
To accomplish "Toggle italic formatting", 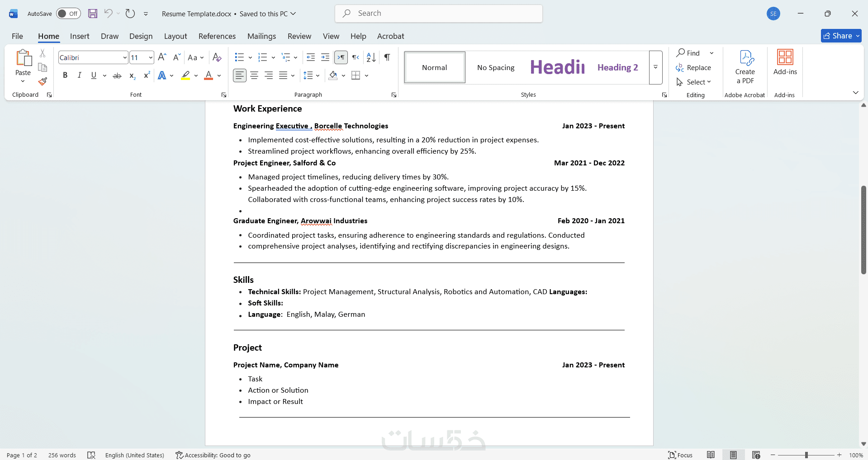I will (x=80, y=75).
